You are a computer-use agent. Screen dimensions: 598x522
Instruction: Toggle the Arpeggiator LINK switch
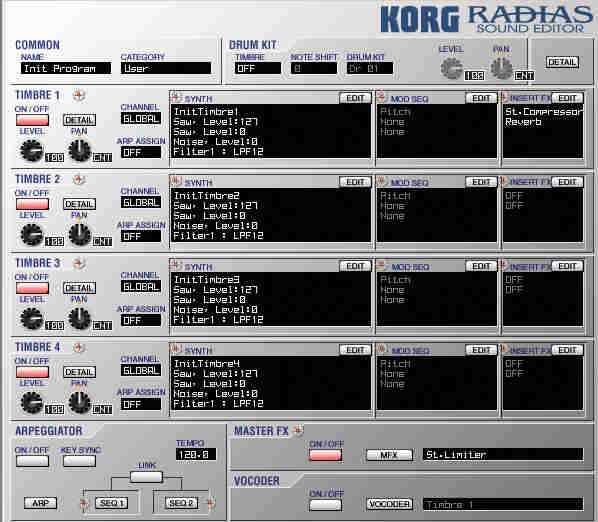pos(146,477)
